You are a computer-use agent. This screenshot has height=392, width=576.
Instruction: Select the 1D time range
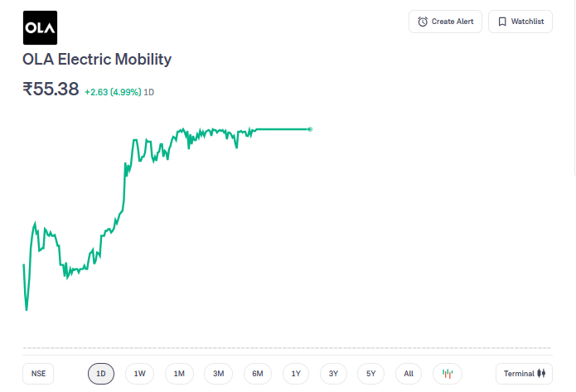click(101, 374)
